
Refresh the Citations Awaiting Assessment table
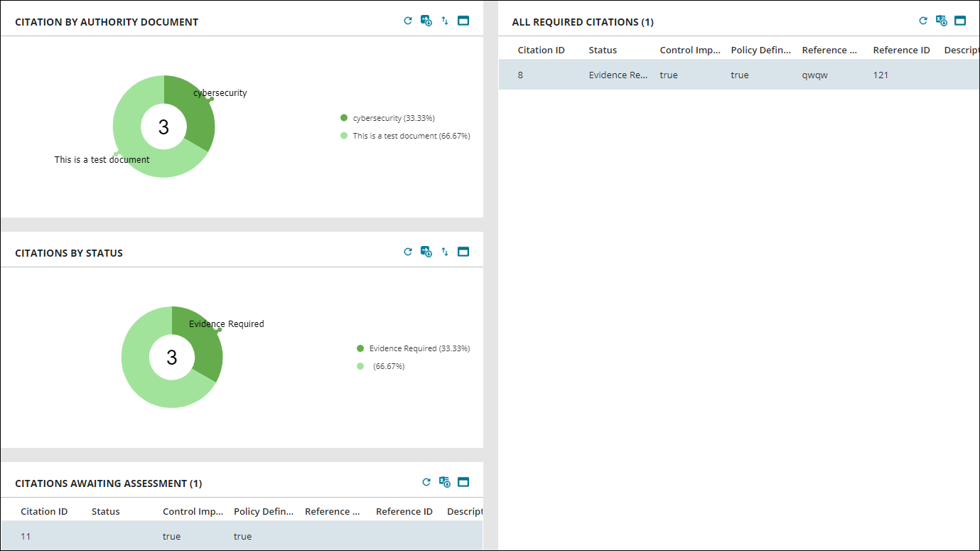point(426,482)
